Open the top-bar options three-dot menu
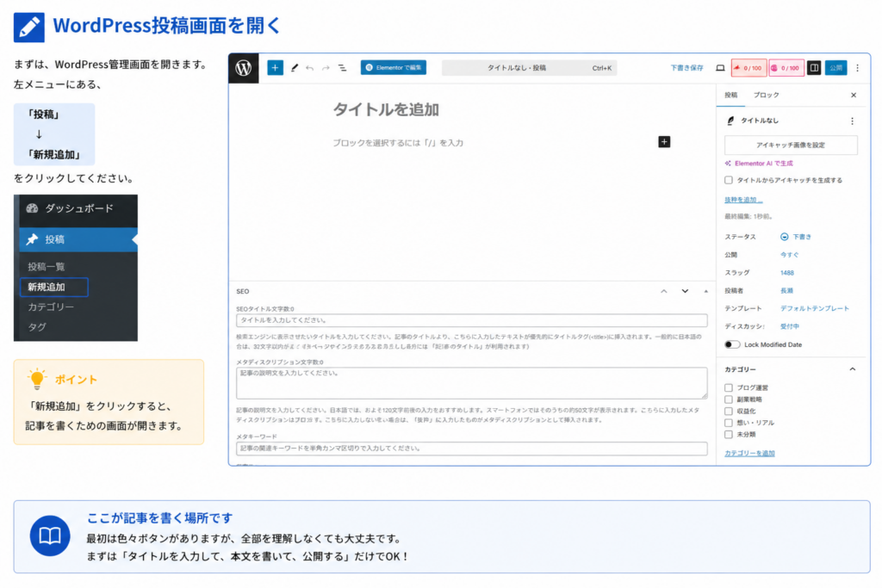882x588 pixels. tap(857, 68)
